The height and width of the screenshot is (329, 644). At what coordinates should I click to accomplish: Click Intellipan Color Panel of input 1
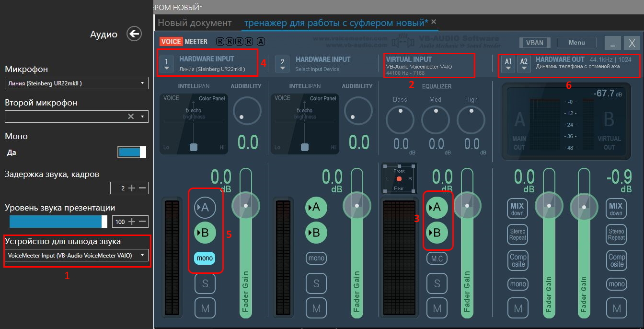194,124
